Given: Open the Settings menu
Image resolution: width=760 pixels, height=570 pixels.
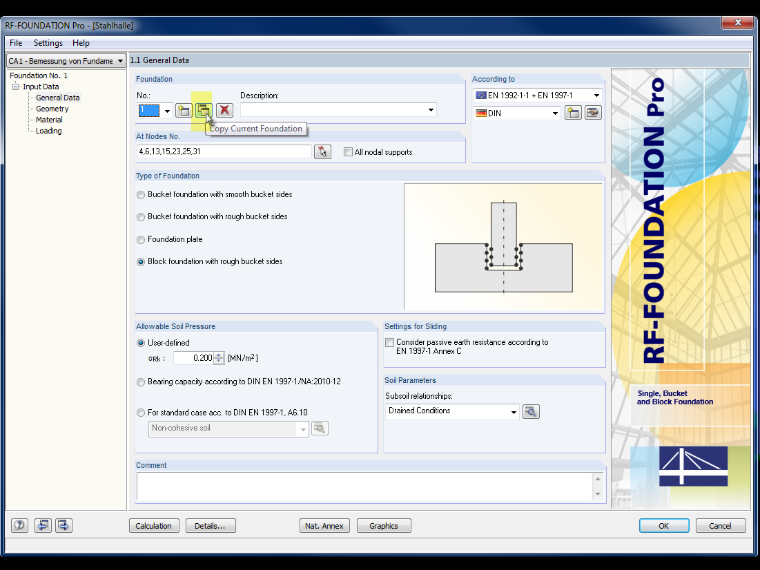Looking at the screenshot, I should (48, 43).
